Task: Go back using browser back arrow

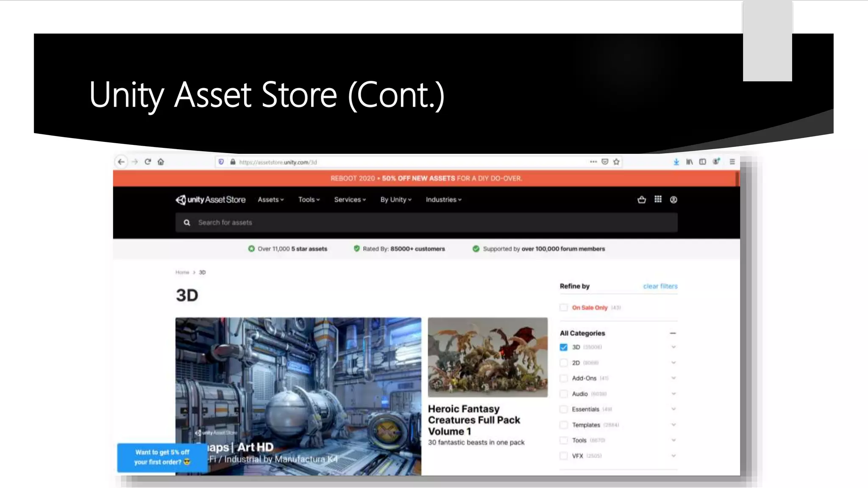Action: [x=121, y=162]
